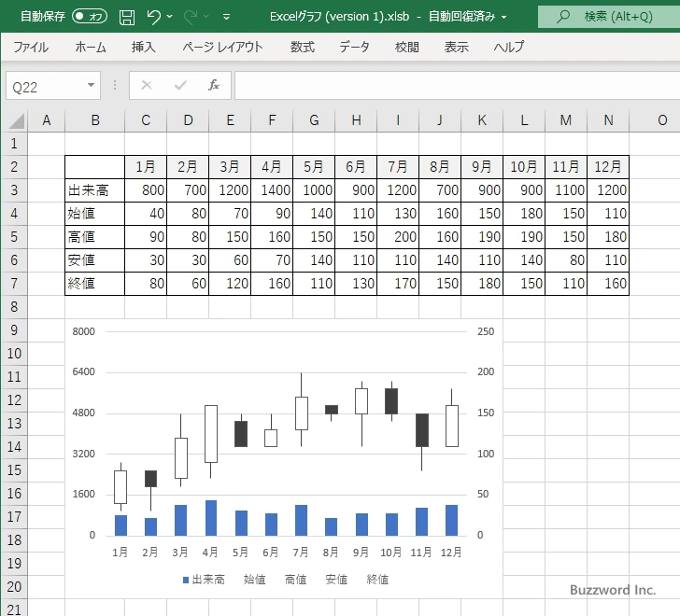Click the Insert Function fx icon
The image size is (680, 616).
[214, 85]
